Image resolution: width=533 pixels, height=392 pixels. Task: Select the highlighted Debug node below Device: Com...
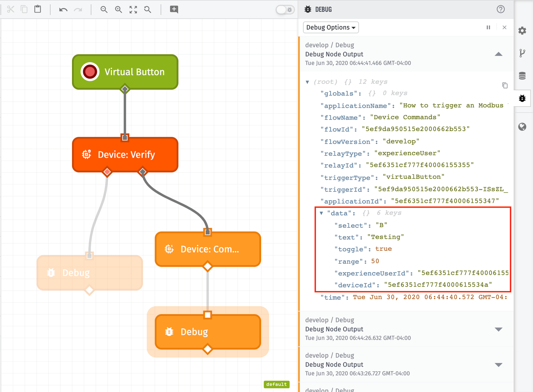coord(208,332)
